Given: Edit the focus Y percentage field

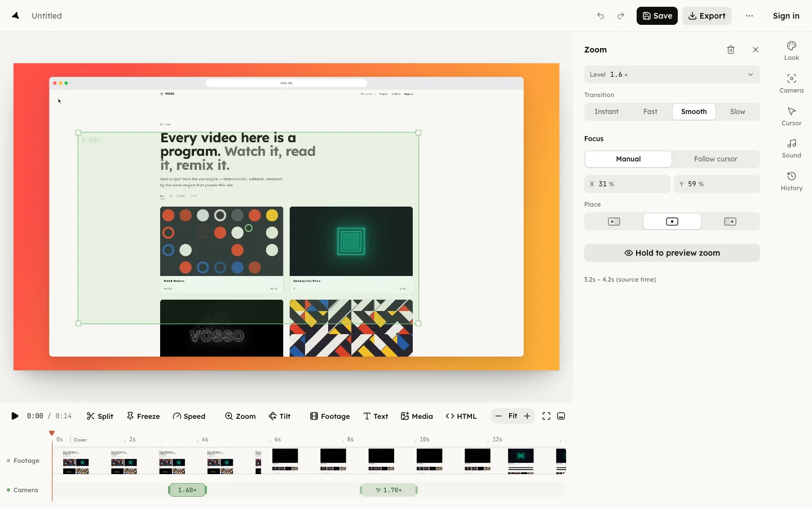Looking at the screenshot, I should [x=717, y=184].
